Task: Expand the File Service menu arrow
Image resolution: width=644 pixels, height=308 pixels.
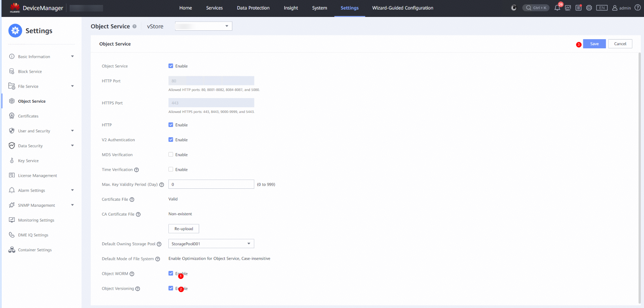Action: 72,86
